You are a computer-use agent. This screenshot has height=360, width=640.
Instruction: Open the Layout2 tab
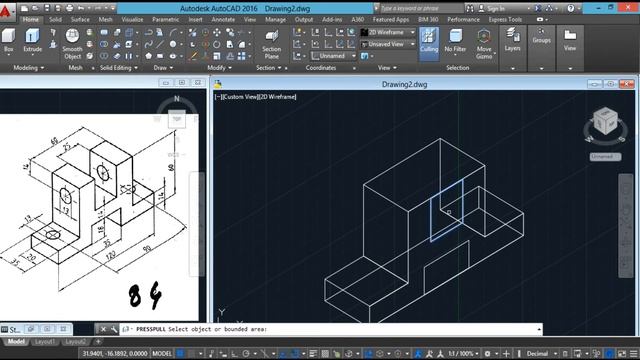point(76,342)
